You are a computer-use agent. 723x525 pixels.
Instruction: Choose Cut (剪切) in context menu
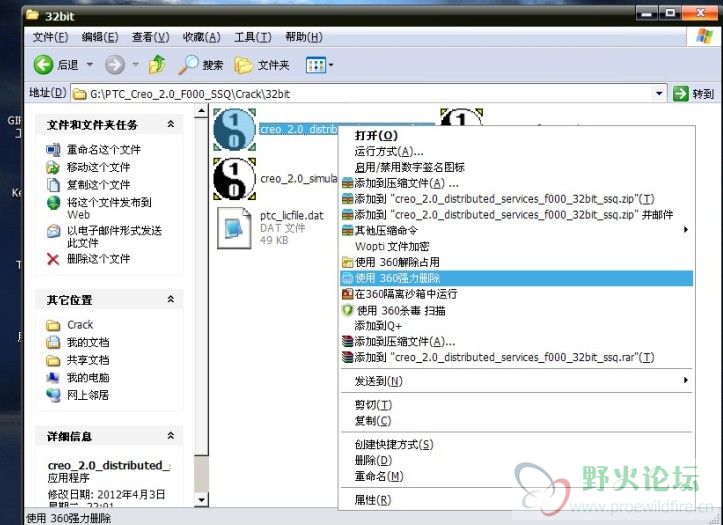pyautogui.click(x=516, y=405)
